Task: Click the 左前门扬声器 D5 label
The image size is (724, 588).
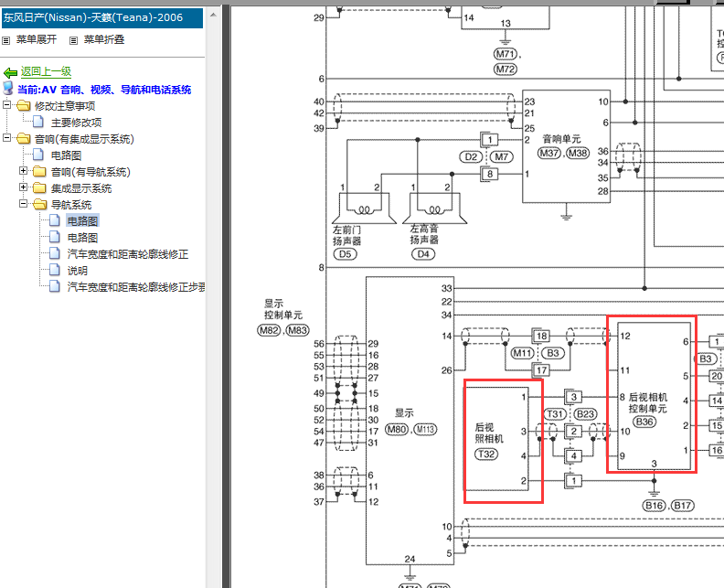Action: (x=346, y=241)
